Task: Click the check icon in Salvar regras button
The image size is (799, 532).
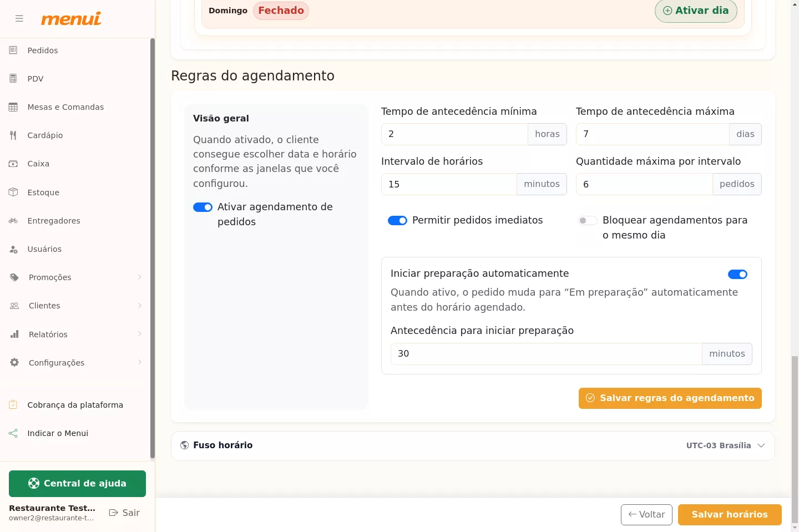Action: 590,398
